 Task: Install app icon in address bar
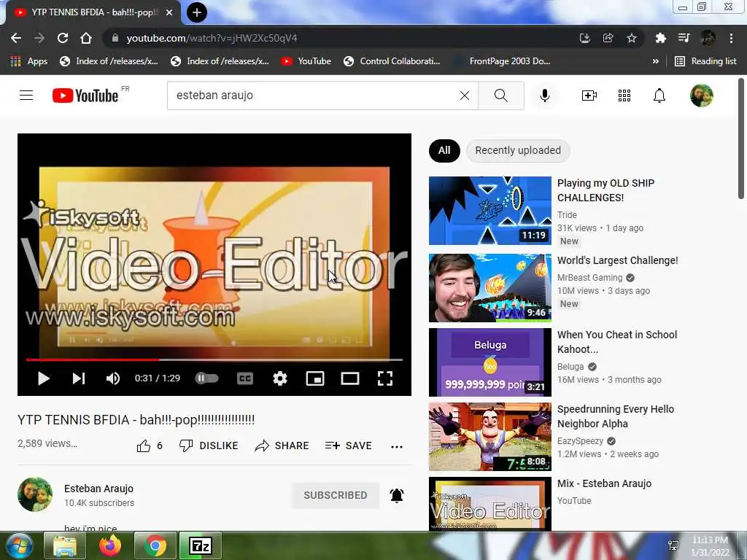(584, 38)
